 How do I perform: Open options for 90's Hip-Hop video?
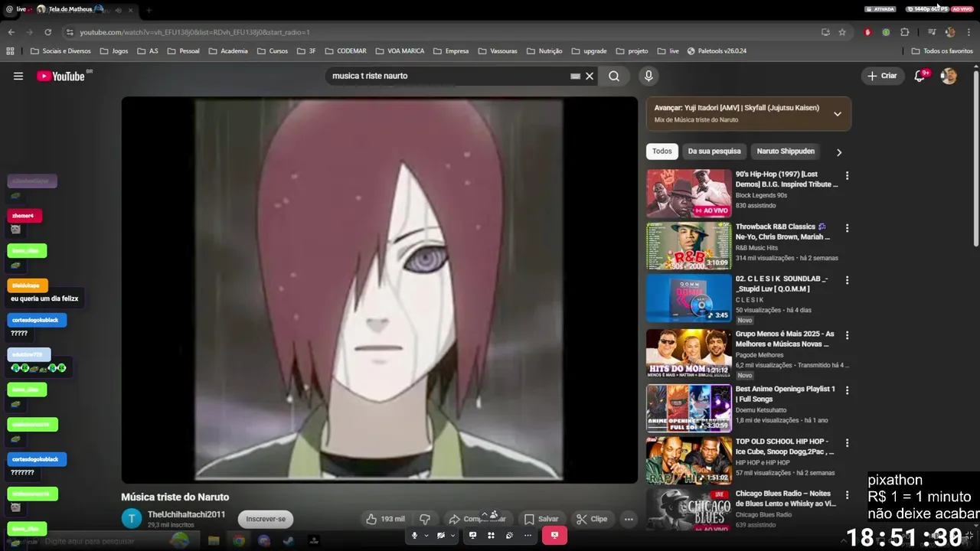point(847,176)
